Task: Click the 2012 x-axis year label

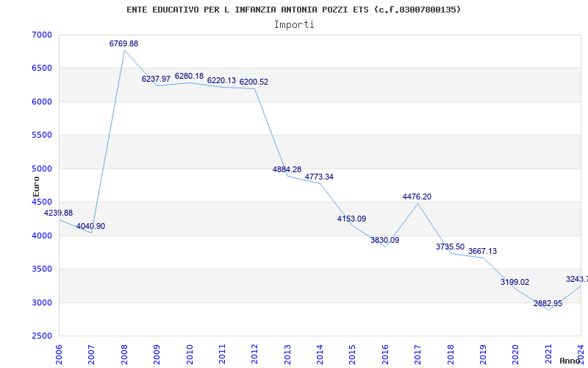Action: [x=255, y=354]
